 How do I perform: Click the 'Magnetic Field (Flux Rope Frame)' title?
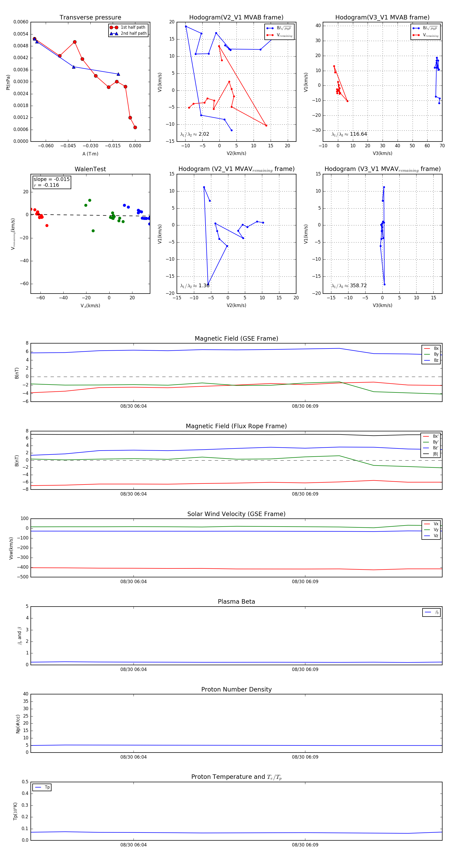pos(236,426)
